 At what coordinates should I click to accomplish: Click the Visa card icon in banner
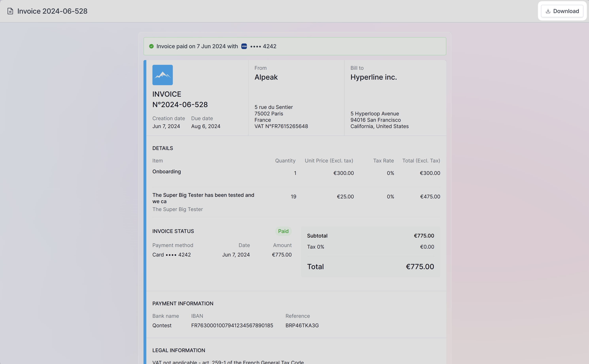tap(244, 46)
